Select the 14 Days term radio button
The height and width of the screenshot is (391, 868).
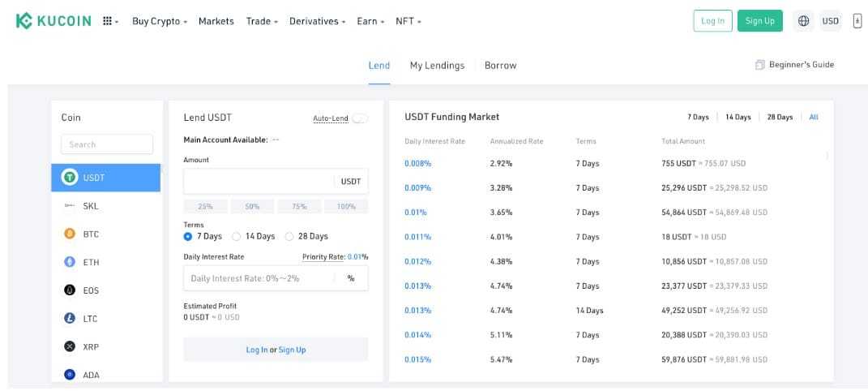pyautogui.click(x=237, y=237)
